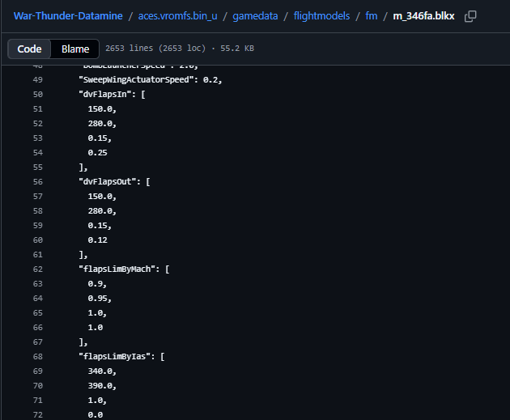The height and width of the screenshot is (420, 510).
Task: Select line number 49
Action: (x=38, y=80)
